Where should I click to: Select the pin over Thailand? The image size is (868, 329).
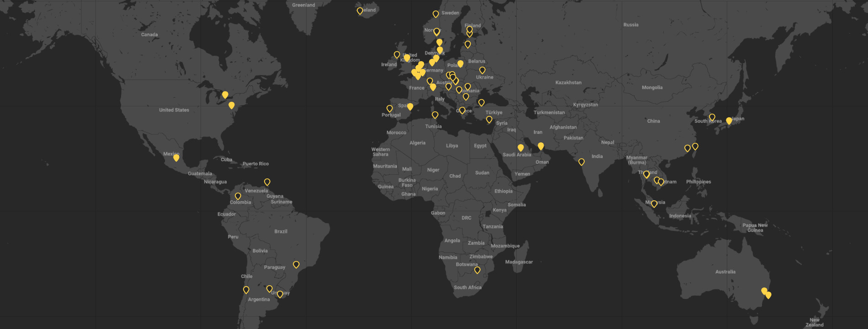(x=646, y=174)
